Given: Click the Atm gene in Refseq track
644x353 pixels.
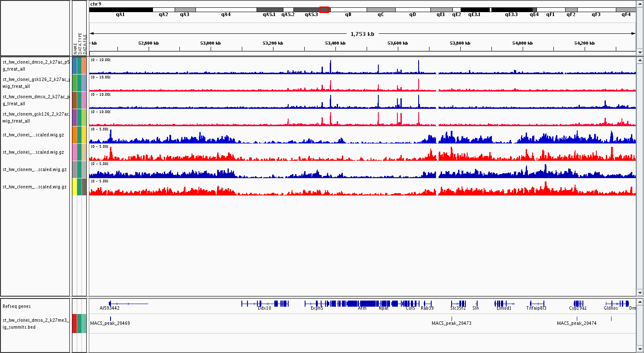Looking at the screenshot, I should tap(362, 304).
